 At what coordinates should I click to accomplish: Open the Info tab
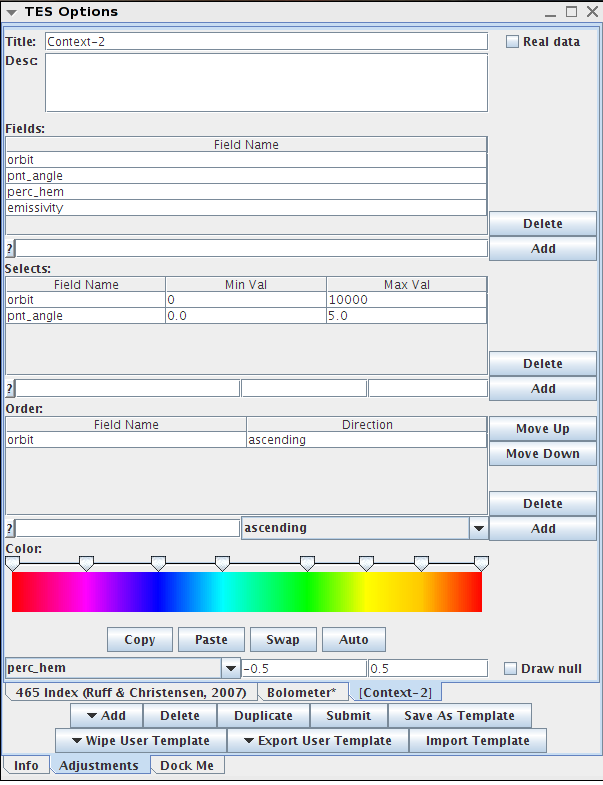[x=26, y=765]
